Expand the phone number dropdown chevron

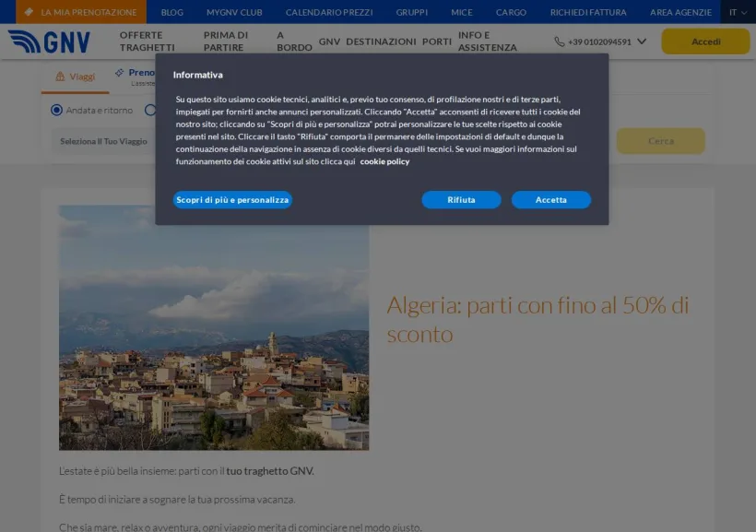[x=642, y=41]
